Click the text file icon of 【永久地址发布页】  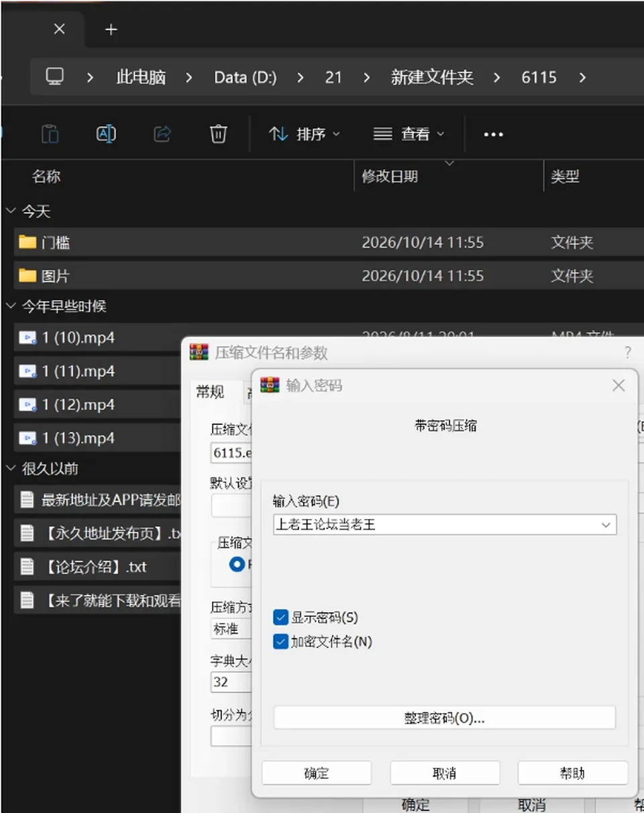[27, 533]
